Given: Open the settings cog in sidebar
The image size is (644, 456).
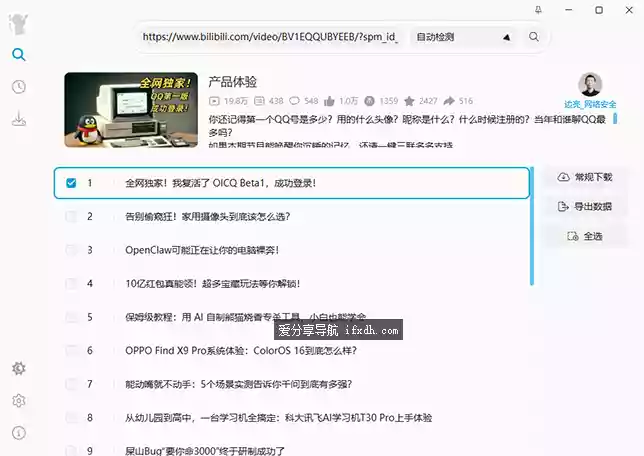Looking at the screenshot, I should click(18, 401).
